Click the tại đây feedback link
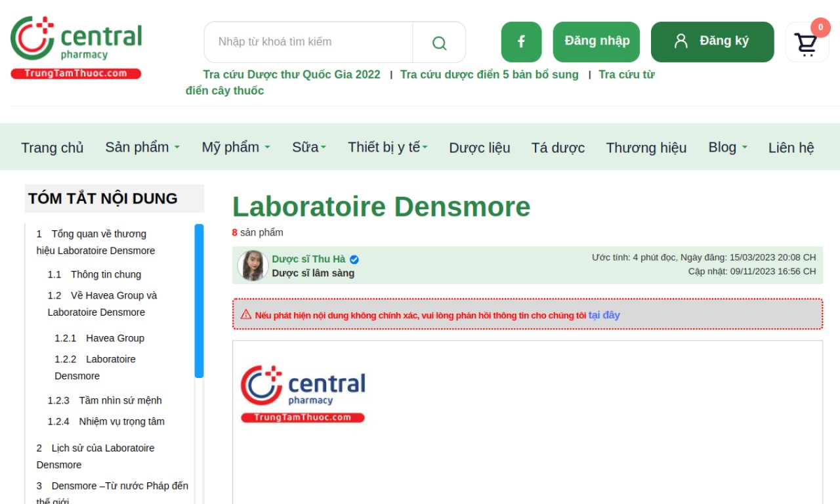840x504 pixels. (x=604, y=315)
